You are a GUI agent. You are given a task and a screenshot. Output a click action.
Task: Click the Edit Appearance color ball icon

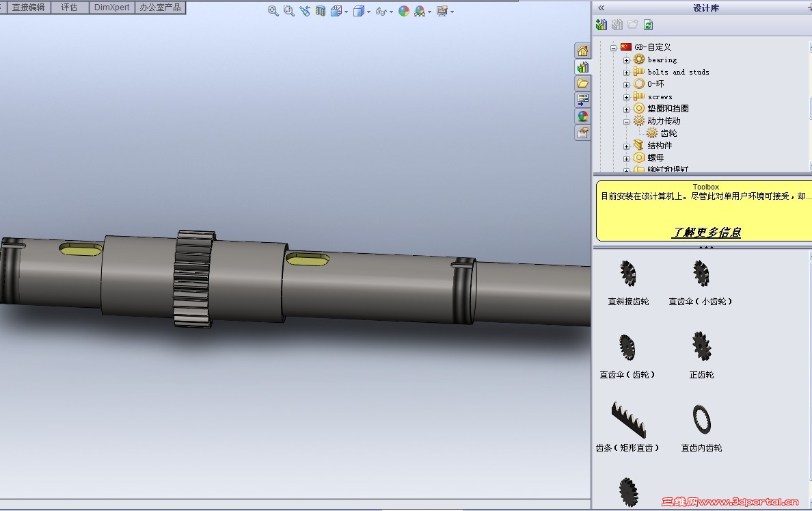click(404, 11)
